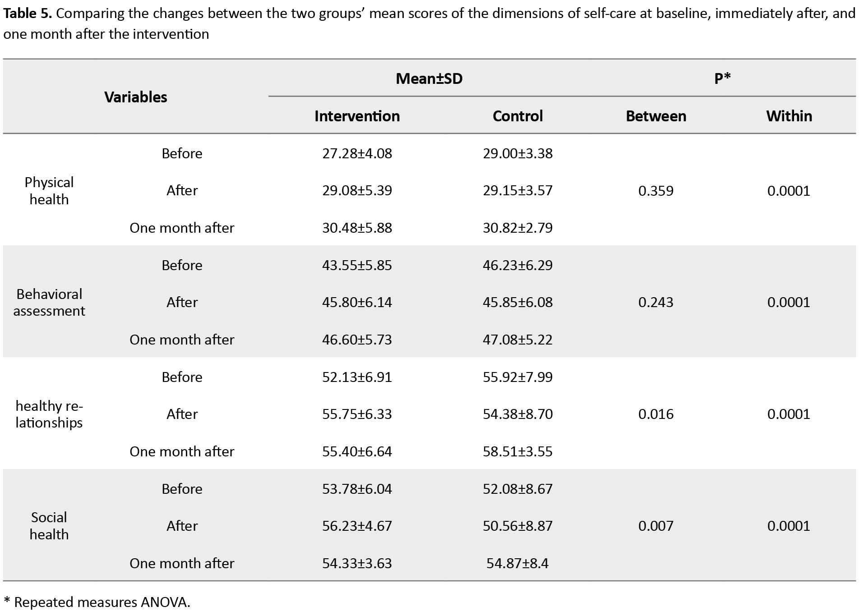Select the Behavioral assessment between P-value 0.243
The width and height of the screenshot is (864, 616).
[656, 302]
